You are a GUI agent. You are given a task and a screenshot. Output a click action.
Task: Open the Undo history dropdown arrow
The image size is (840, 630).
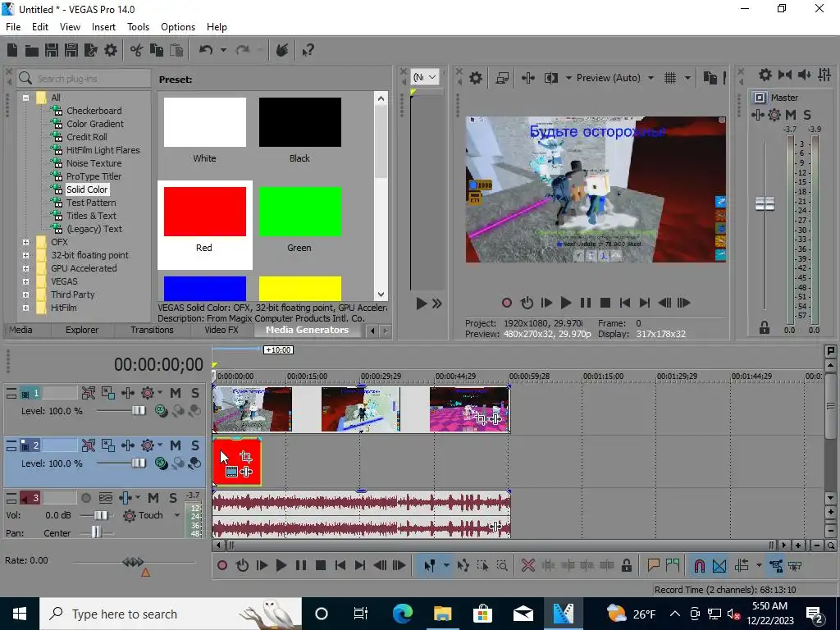click(x=223, y=50)
